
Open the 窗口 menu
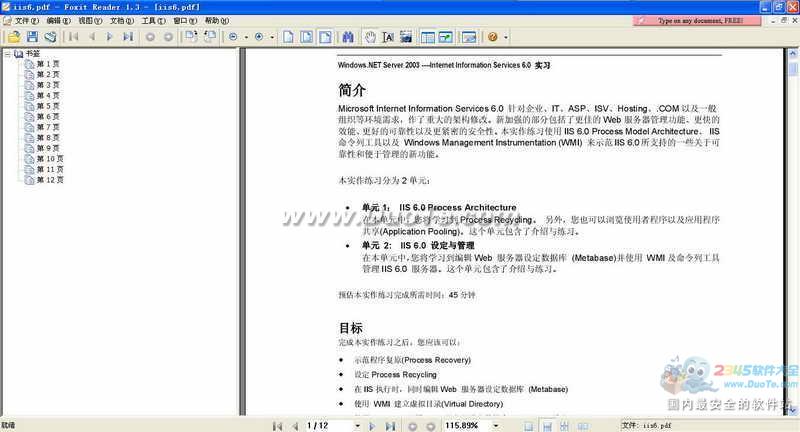pyautogui.click(x=185, y=20)
